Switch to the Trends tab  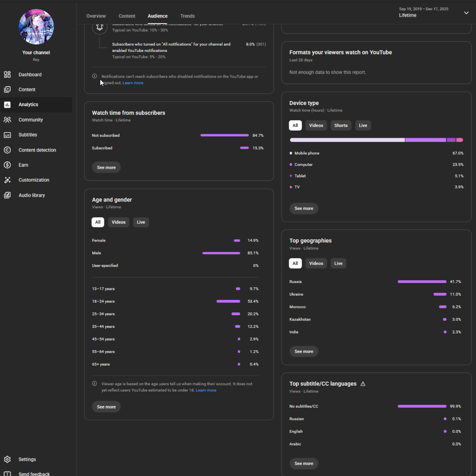(x=187, y=16)
